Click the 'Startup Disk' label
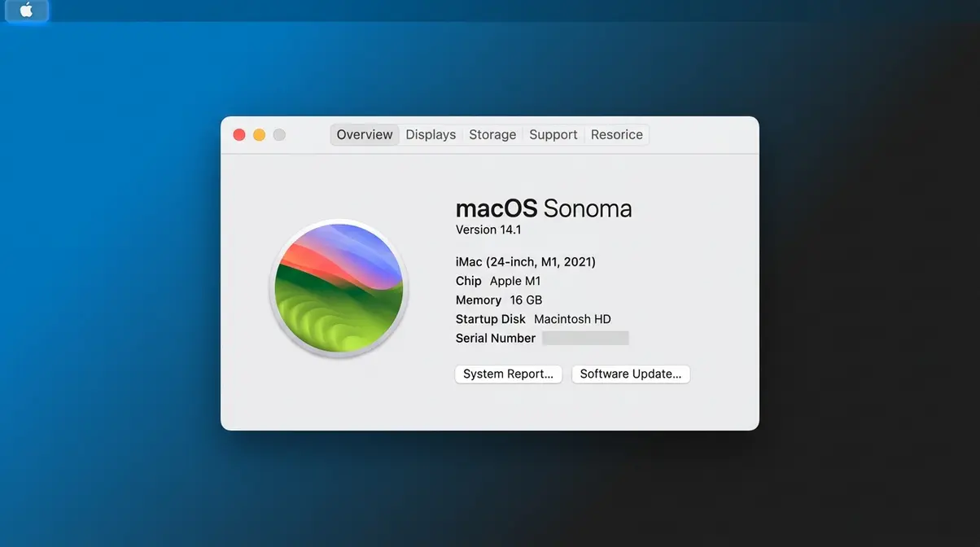Screen dimensions: 980x547 491,319
